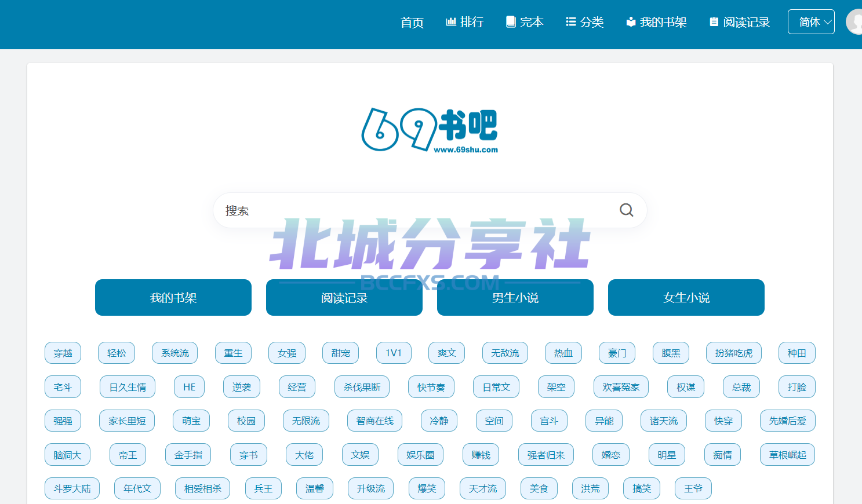
Task: Click the 69书吧 site logo
Action: click(430, 130)
